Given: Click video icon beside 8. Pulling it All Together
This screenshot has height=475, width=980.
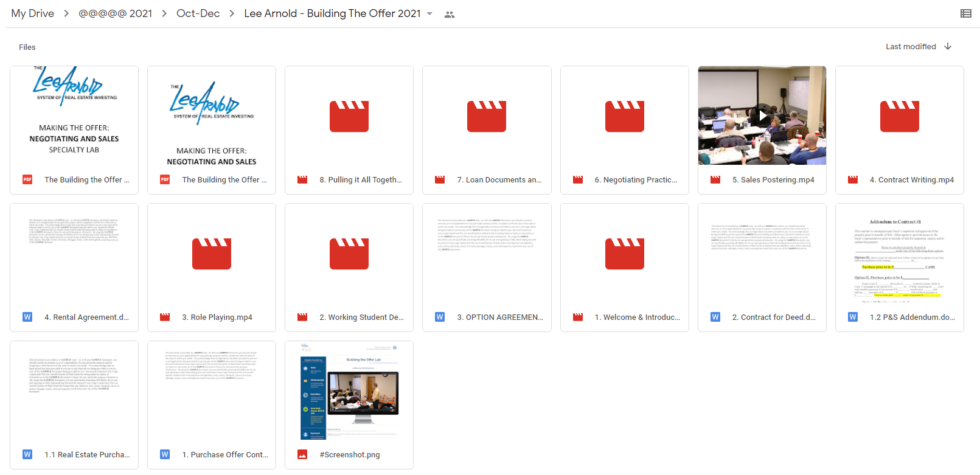Looking at the screenshot, I should [x=302, y=179].
